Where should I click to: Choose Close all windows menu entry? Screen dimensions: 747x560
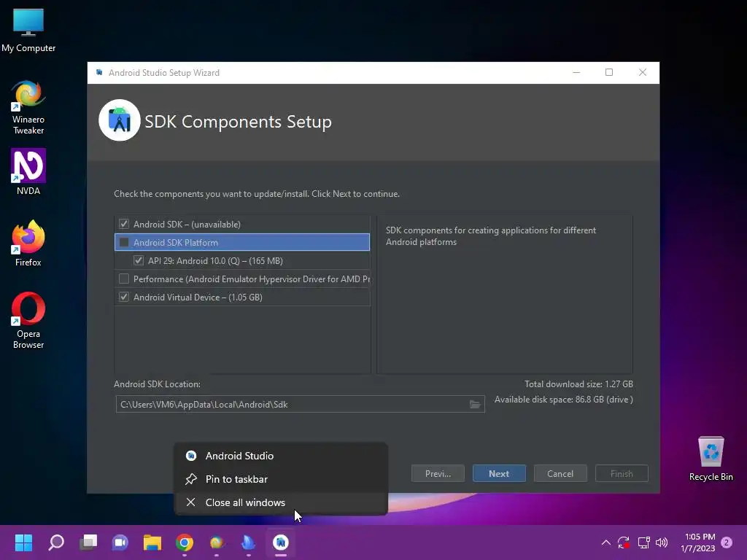click(x=281, y=502)
